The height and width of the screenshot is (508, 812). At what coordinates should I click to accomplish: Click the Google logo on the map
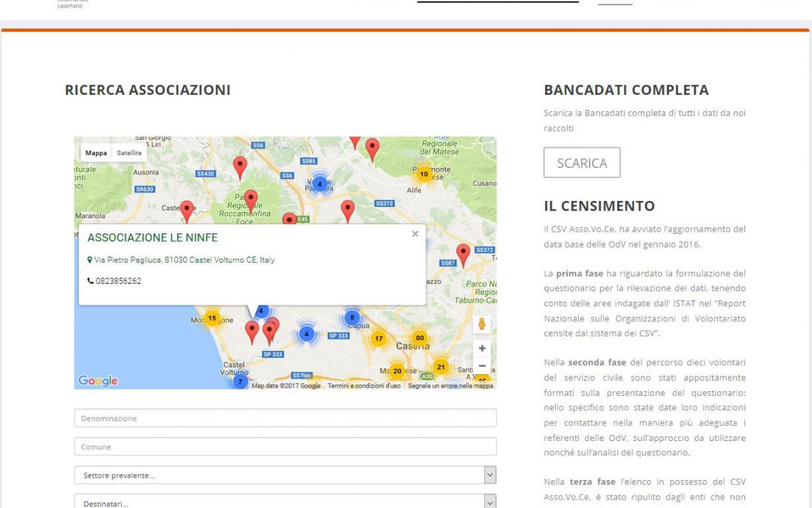coord(98,381)
